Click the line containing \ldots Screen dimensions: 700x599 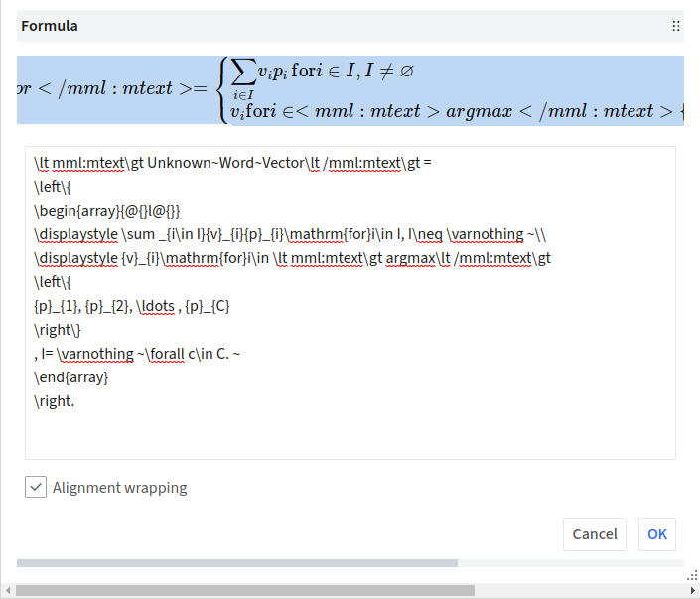(132, 306)
